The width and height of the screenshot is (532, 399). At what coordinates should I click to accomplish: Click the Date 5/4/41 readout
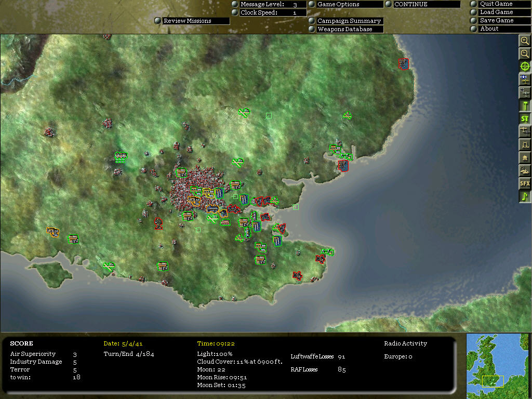(x=123, y=344)
